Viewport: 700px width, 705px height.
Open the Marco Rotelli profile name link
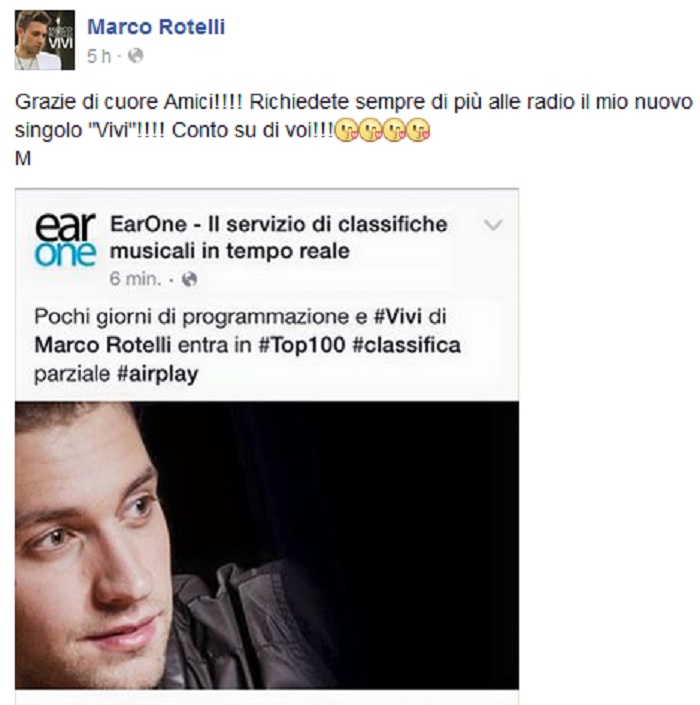[x=156, y=27]
